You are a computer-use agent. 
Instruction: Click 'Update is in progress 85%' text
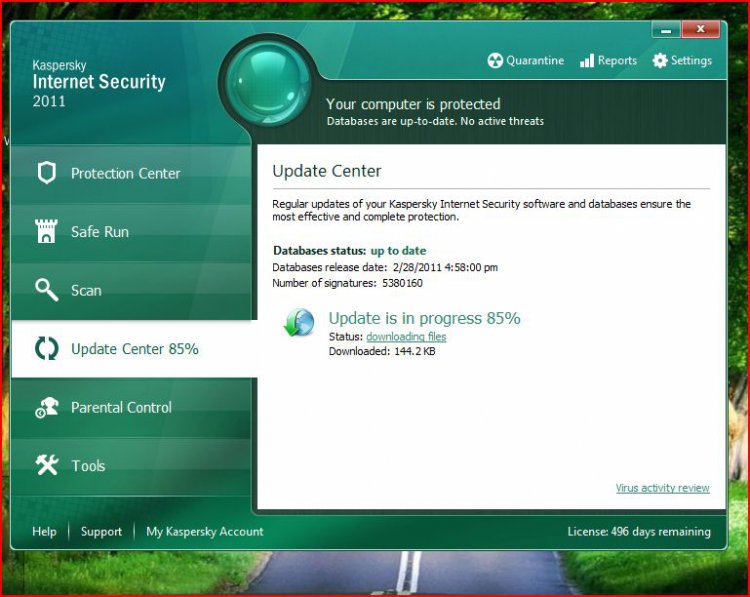424,318
